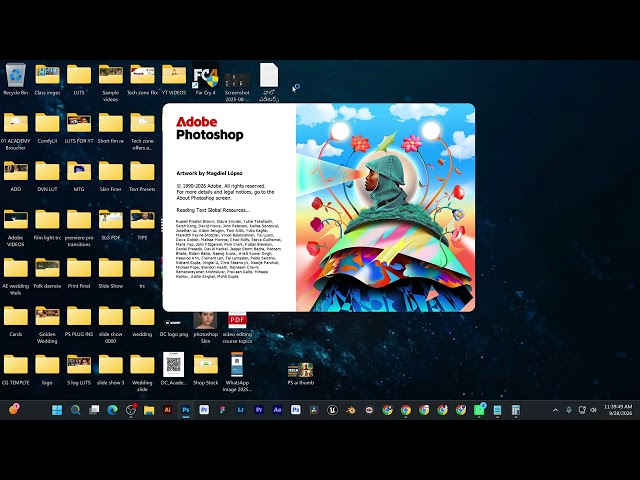
Task: Select the DVN LUT folder
Action: (x=47, y=177)
